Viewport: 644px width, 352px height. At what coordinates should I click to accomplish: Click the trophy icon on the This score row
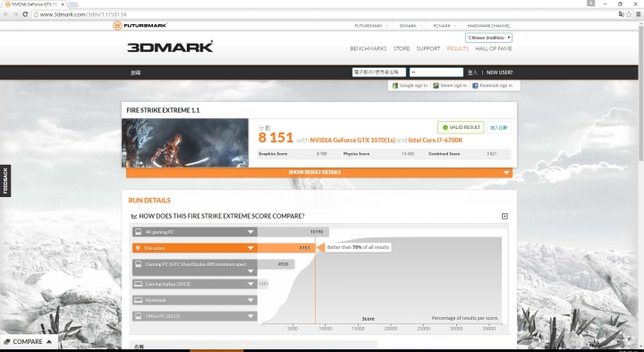tap(139, 248)
